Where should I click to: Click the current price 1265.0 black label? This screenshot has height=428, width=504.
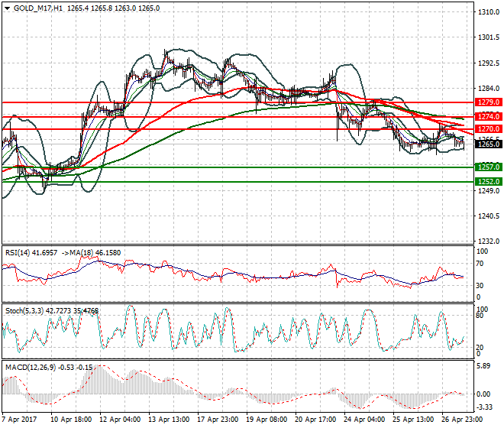coord(489,144)
